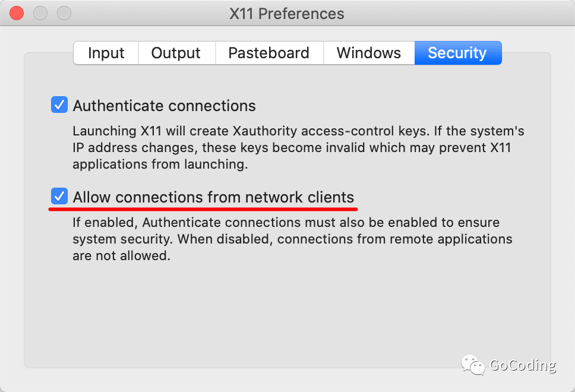Viewport: 575px width, 392px height.
Task: Click the Authenticate connections label text
Action: 165,106
